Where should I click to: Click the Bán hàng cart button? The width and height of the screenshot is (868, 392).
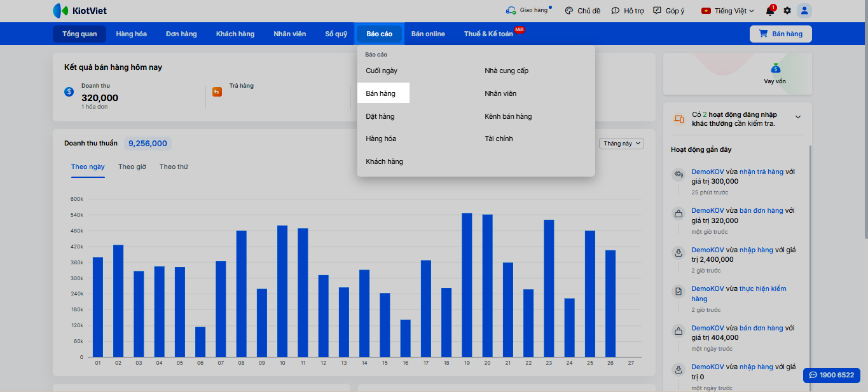[x=780, y=34]
